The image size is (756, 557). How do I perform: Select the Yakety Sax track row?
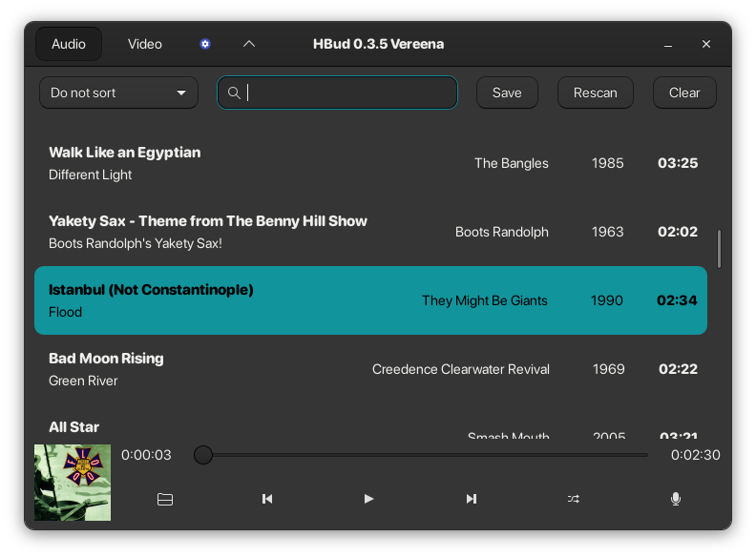(370, 232)
